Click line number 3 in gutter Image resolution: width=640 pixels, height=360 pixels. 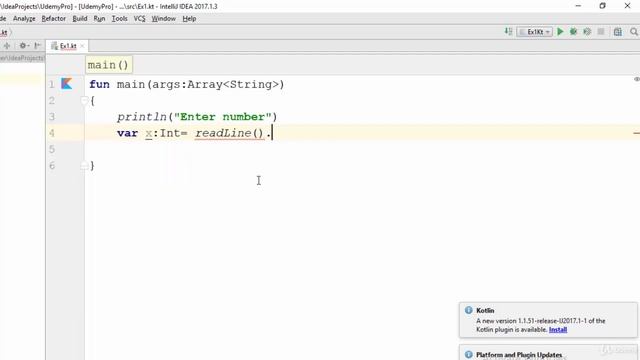pos(52,117)
